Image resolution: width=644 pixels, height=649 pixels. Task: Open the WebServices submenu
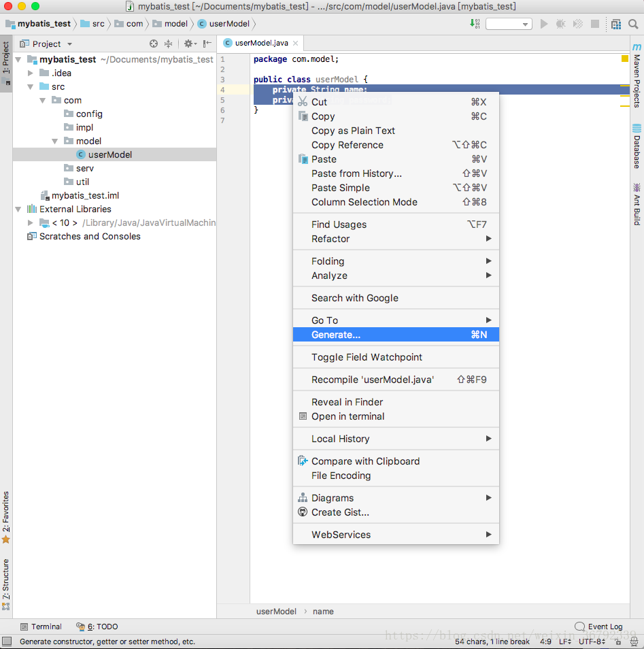tap(396, 535)
